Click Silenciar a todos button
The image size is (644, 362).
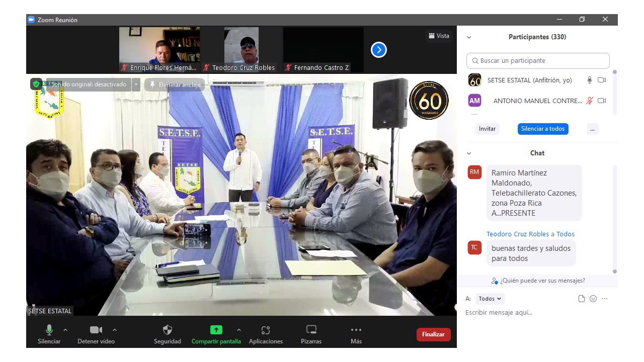click(543, 129)
